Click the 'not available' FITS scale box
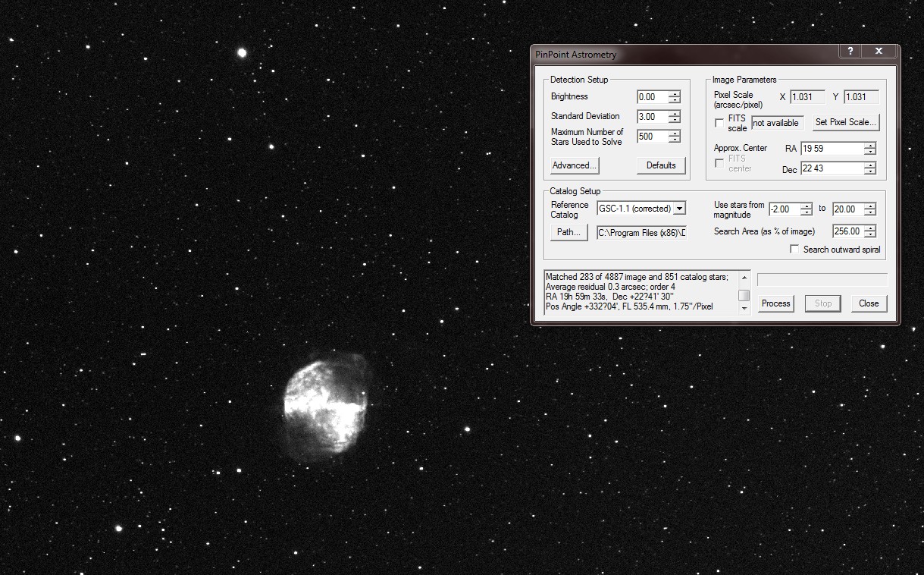924x575 pixels. (x=777, y=123)
